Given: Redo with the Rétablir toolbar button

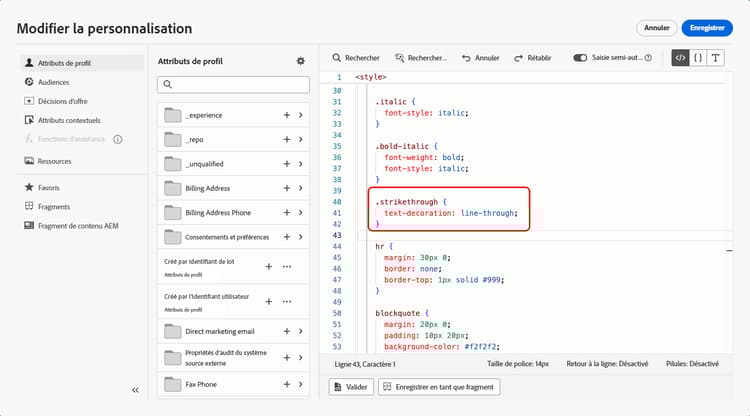Looking at the screenshot, I should pyautogui.click(x=532, y=58).
